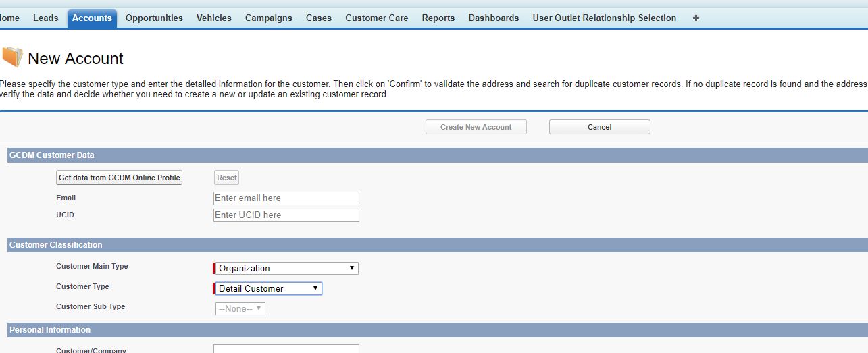Switch to the Dashboards tab
868x353 pixels.
point(493,18)
